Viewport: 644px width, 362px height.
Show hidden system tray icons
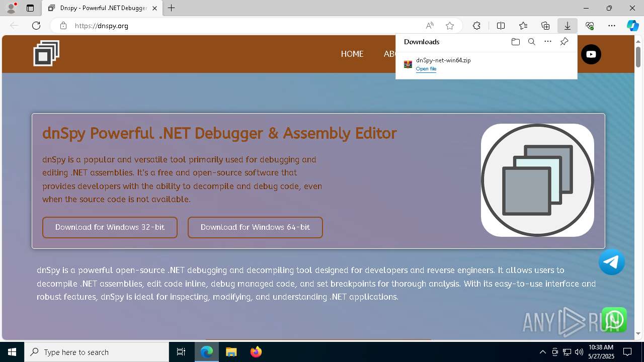(542, 352)
